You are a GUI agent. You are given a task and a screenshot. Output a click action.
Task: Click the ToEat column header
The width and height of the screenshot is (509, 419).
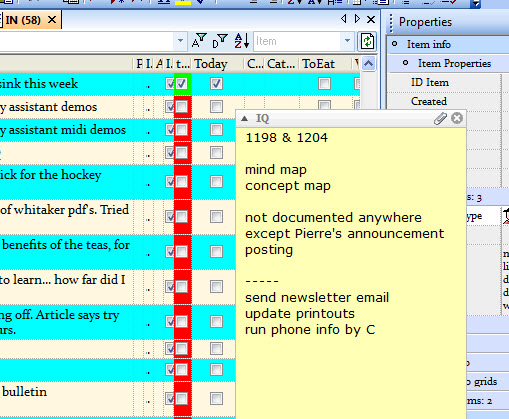pyautogui.click(x=318, y=64)
